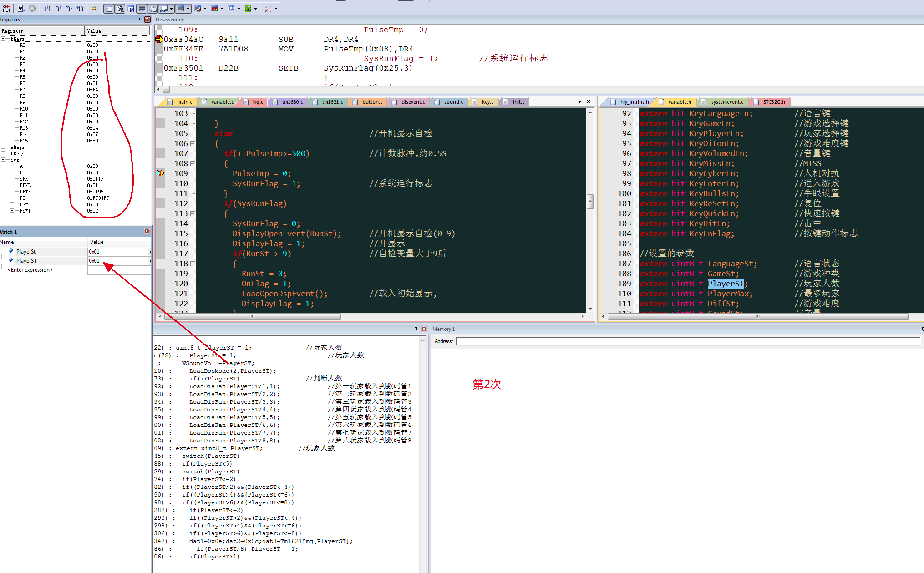Open the editor tab list dropdown arrow
924x573 pixels.
click(579, 101)
